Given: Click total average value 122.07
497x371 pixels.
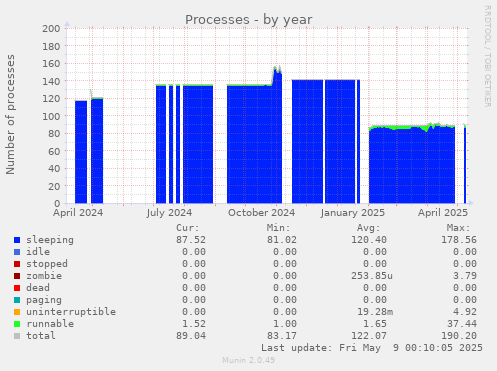Looking at the screenshot, I should pyautogui.click(x=369, y=336).
